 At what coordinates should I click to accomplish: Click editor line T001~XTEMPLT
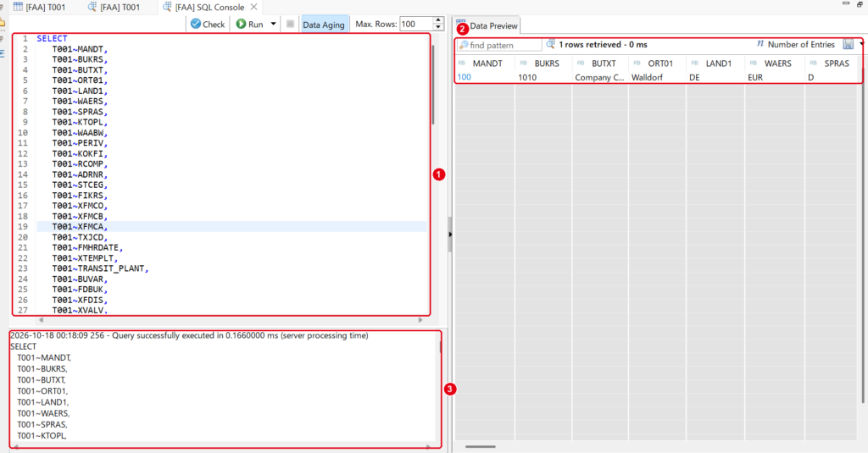tap(85, 258)
